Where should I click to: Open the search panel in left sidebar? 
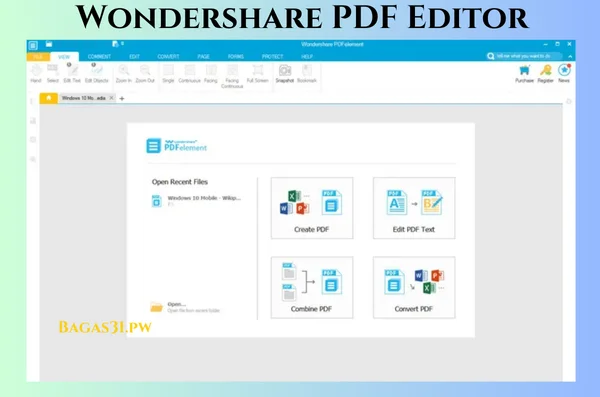pos(33,159)
